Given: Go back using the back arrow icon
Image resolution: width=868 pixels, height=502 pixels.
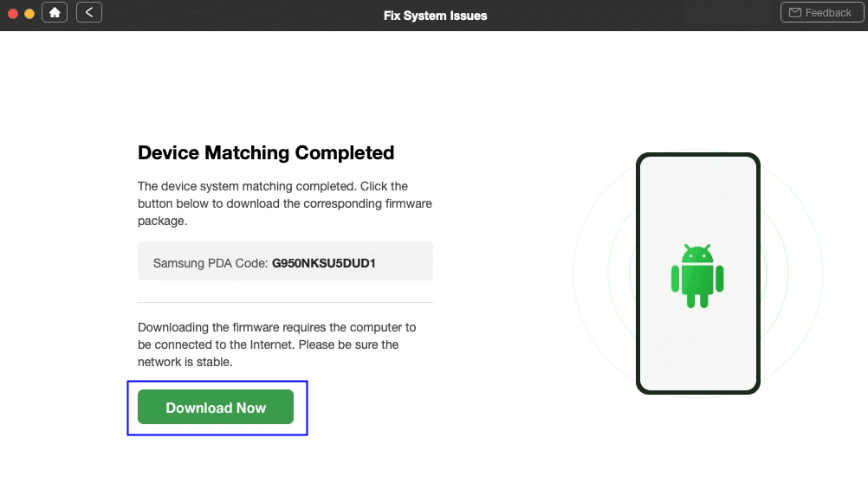Looking at the screenshot, I should pos(89,12).
